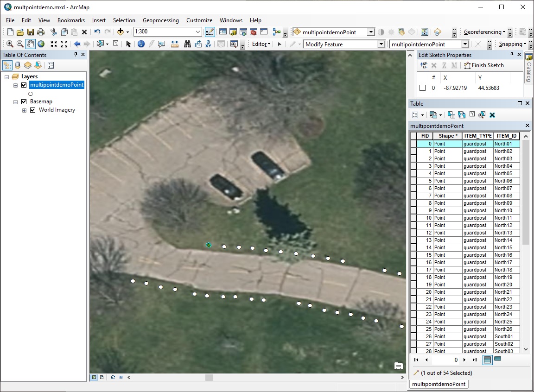Image resolution: width=534 pixels, height=392 pixels.
Task: Click the Identify tool
Action: click(x=141, y=44)
